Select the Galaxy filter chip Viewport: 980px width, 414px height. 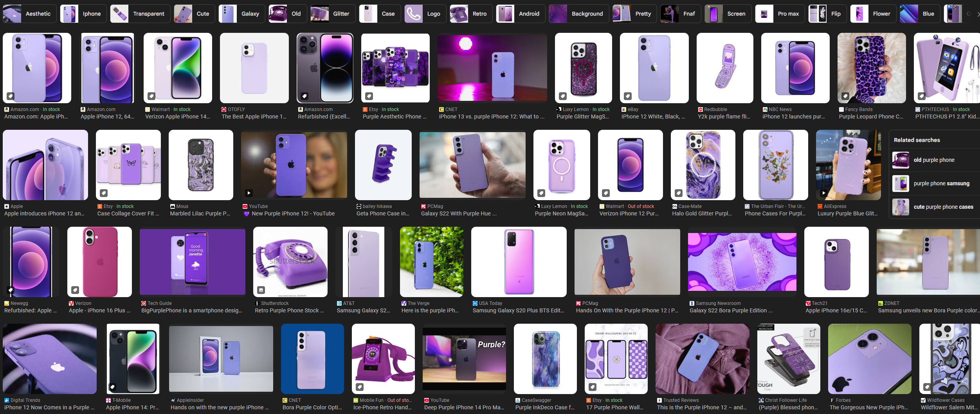coord(241,14)
